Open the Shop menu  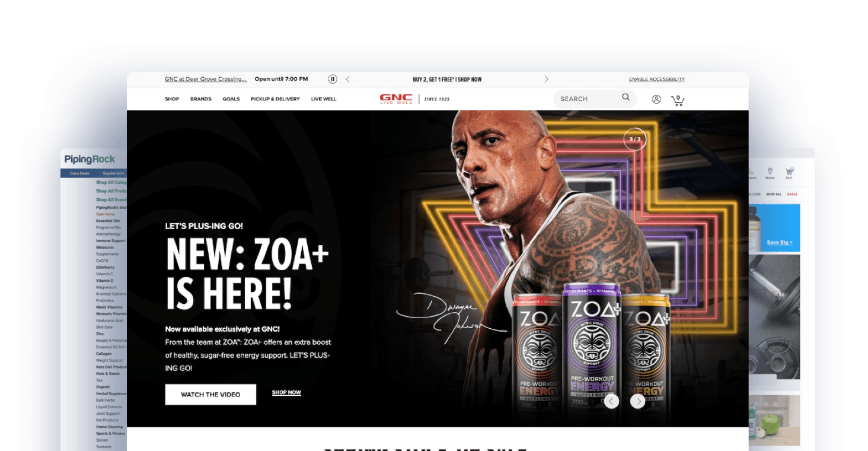pos(172,99)
